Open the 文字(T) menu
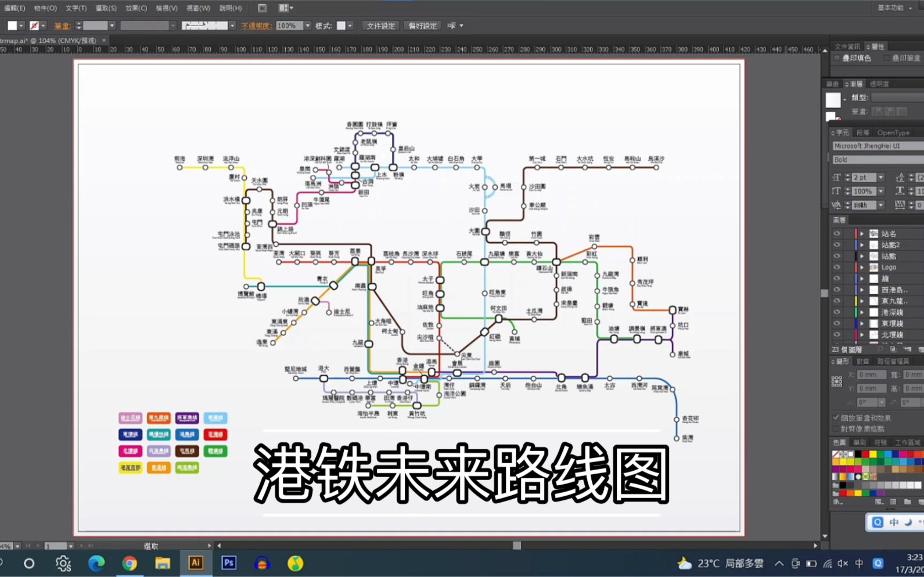 [76, 8]
